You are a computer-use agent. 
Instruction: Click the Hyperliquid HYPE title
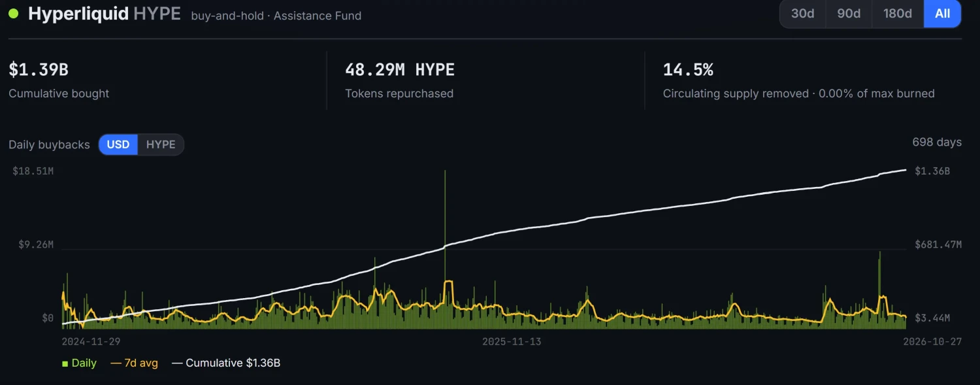coord(104,14)
